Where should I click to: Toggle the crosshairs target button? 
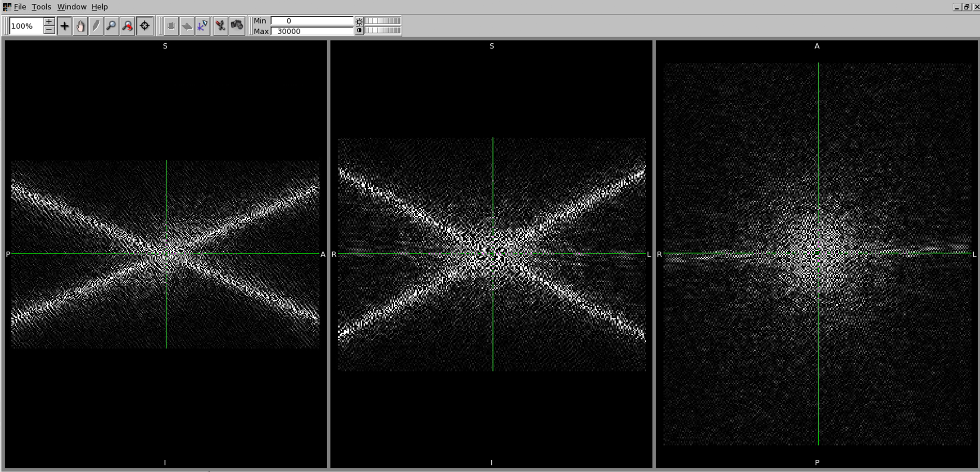(144, 26)
